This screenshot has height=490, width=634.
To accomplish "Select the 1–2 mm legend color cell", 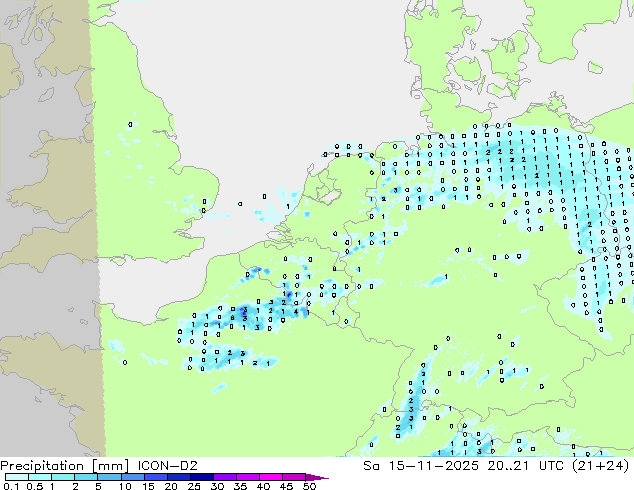I will [x=63, y=477].
